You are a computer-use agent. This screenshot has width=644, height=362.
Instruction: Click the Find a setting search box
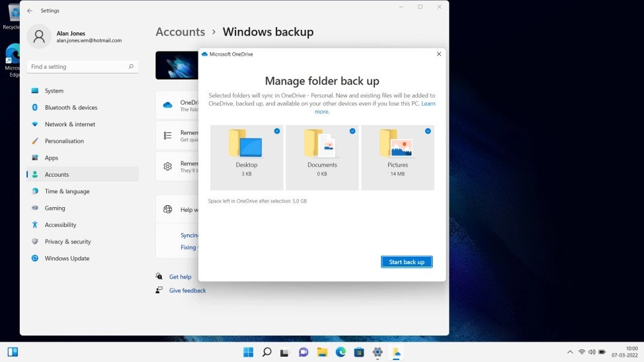83,67
